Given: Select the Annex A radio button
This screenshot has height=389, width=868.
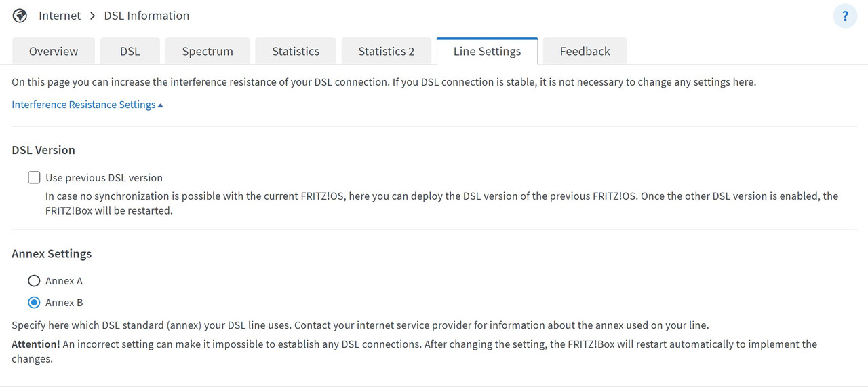Looking at the screenshot, I should (34, 281).
